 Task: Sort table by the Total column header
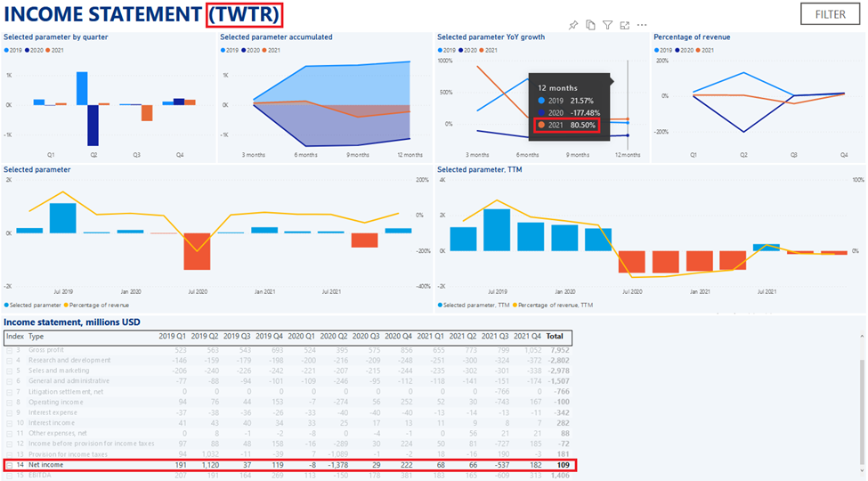(554, 337)
